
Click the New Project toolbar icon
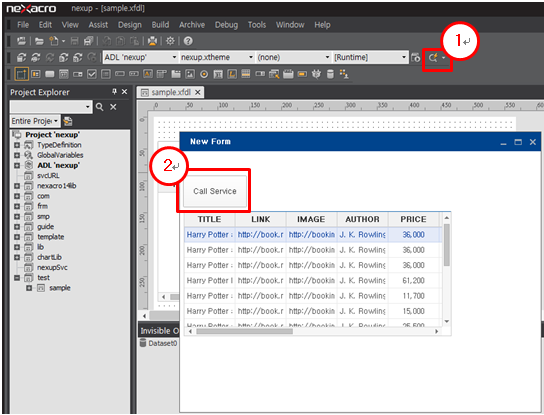tap(22, 41)
